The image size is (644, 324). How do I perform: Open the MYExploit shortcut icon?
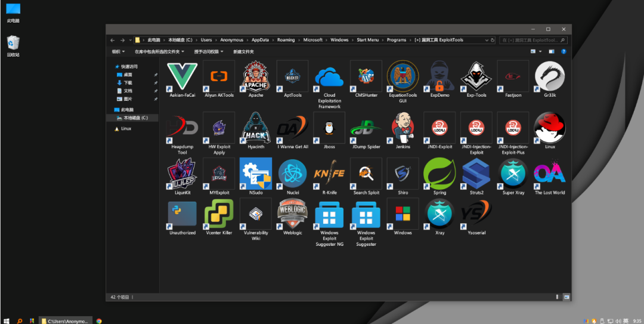tap(219, 174)
